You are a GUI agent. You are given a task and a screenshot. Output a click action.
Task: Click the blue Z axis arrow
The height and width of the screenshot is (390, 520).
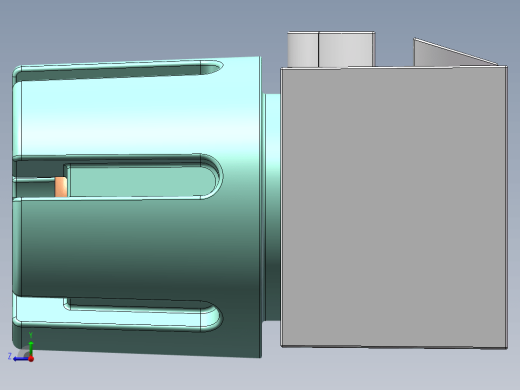click(21, 359)
